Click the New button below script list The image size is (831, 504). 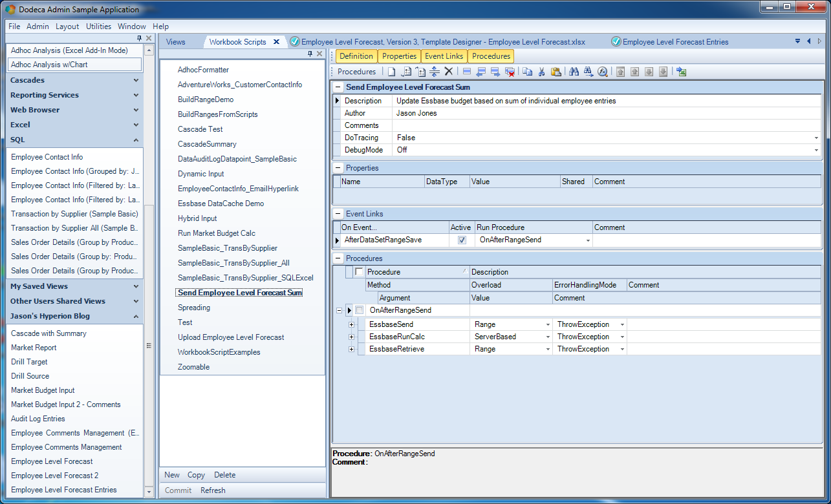pos(172,475)
